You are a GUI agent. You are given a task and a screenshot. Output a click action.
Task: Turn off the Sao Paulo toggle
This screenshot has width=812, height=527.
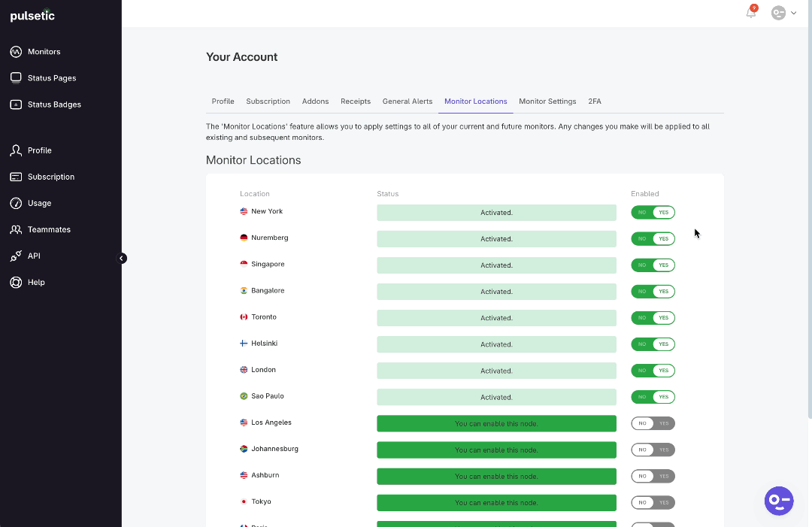653,397
